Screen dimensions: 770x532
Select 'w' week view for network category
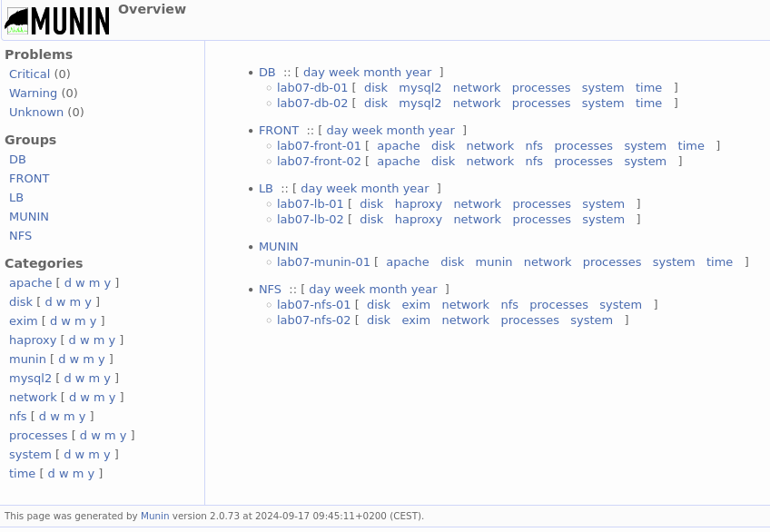(x=85, y=398)
